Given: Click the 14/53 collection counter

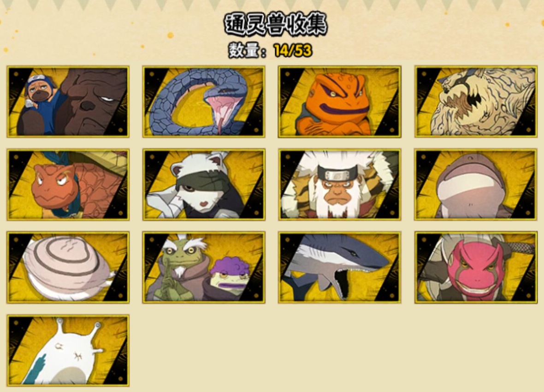Looking at the screenshot, I should (x=293, y=51).
